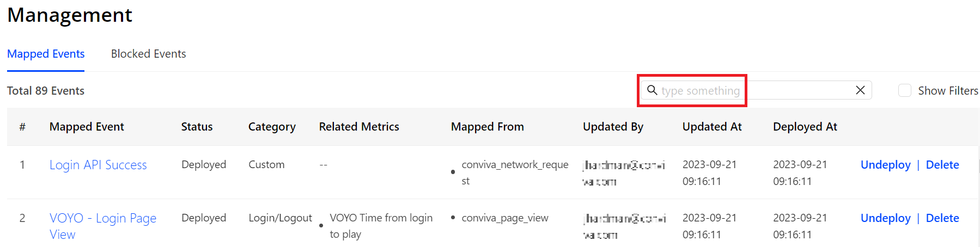Click the Related Metrics column header
980x247 pixels.
pyautogui.click(x=359, y=127)
